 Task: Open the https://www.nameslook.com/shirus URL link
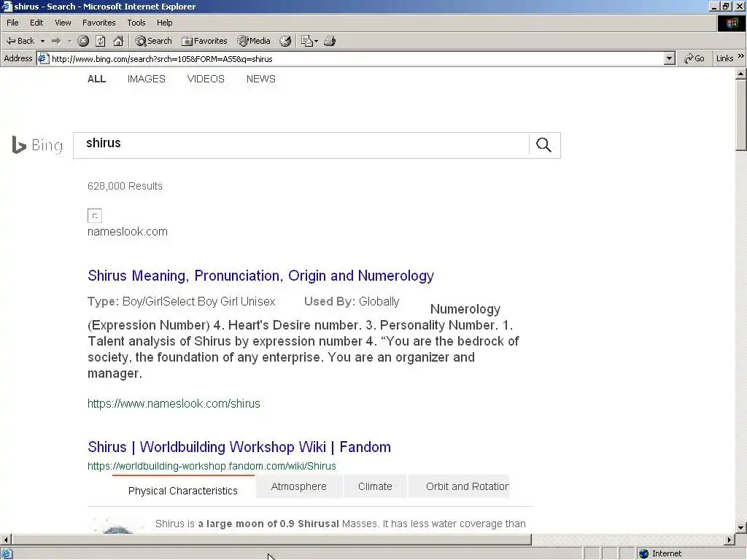click(174, 404)
